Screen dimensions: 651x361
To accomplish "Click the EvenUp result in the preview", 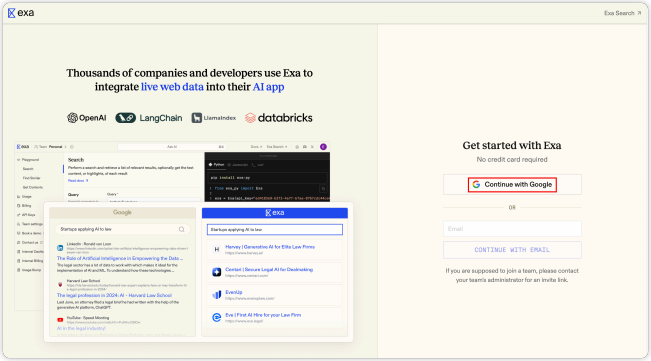I will tap(275, 295).
